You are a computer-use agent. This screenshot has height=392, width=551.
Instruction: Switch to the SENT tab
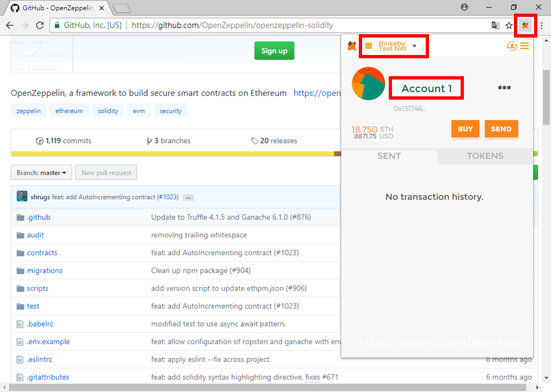(x=389, y=156)
